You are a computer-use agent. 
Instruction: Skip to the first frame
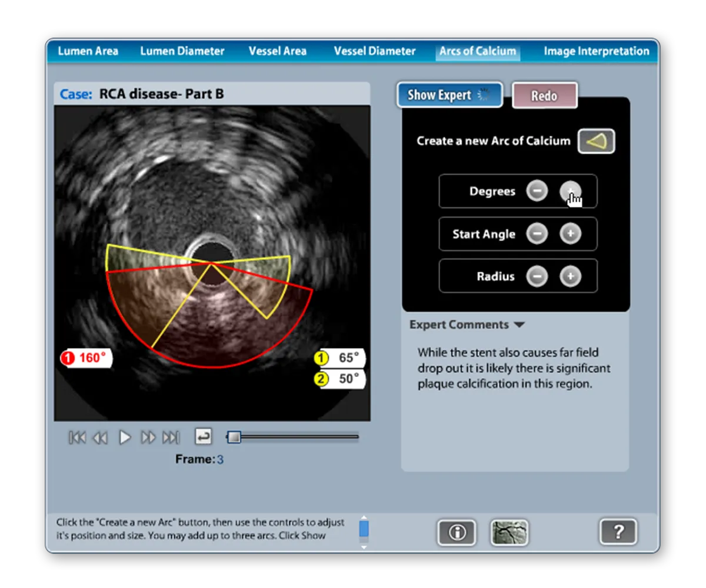pyautogui.click(x=76, y=437)
